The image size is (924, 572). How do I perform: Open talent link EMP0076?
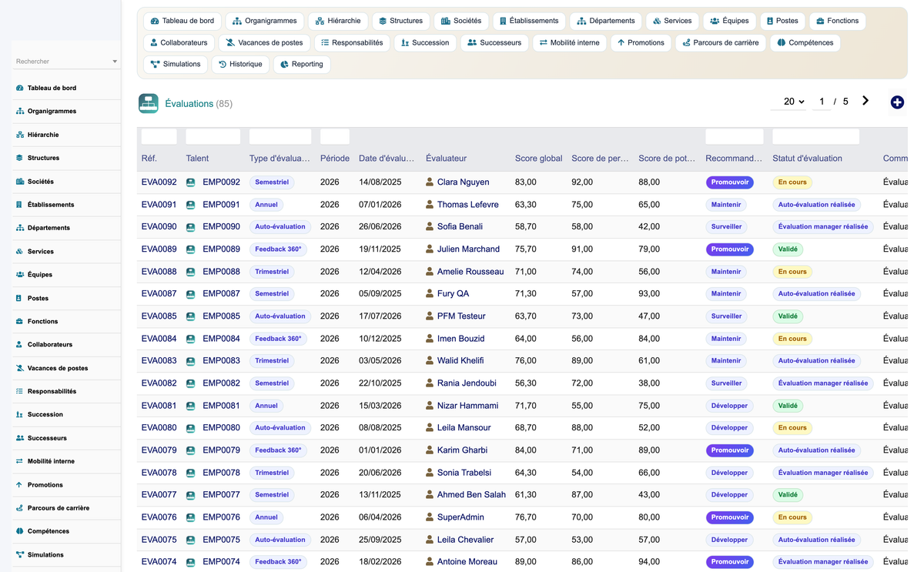point(221,517)
